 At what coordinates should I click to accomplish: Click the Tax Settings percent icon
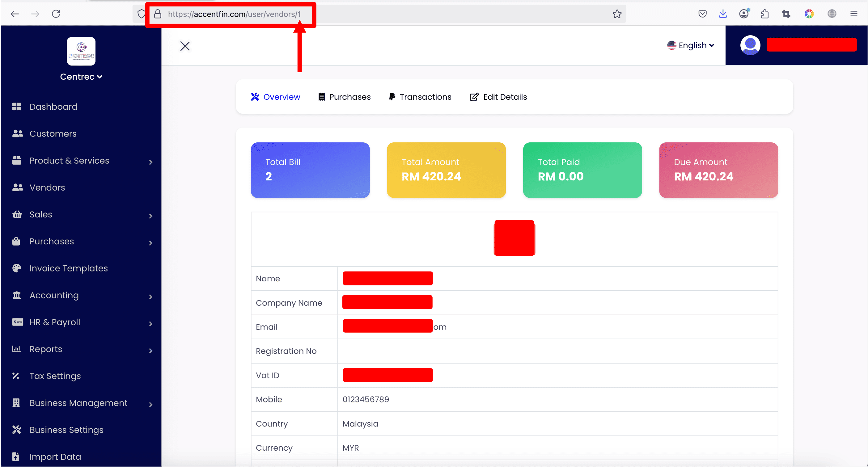click(16, 376)
